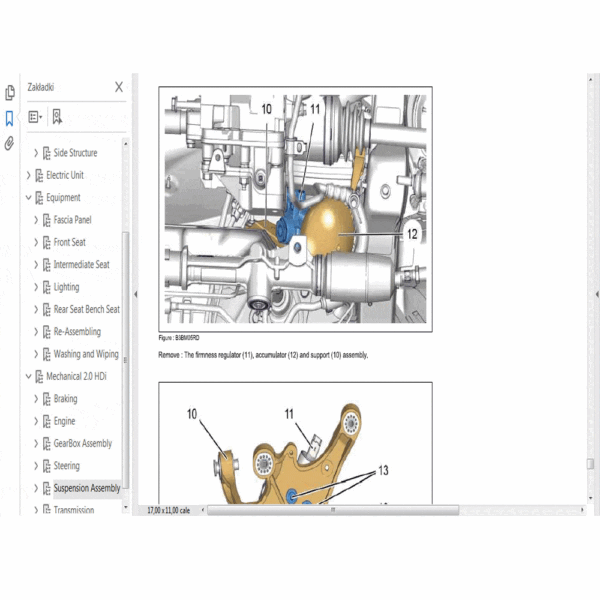Collapse the Equipment bookmark

pos(28,198)
